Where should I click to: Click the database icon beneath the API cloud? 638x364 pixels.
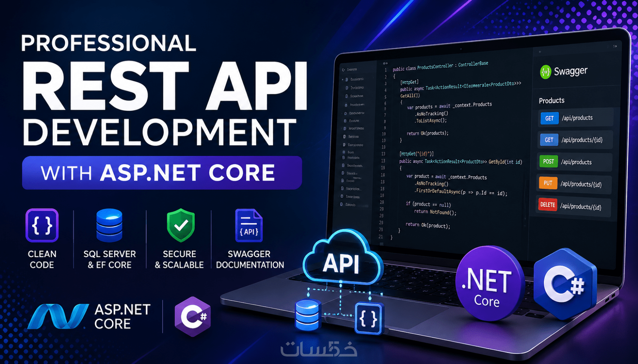tap(307, 315)
